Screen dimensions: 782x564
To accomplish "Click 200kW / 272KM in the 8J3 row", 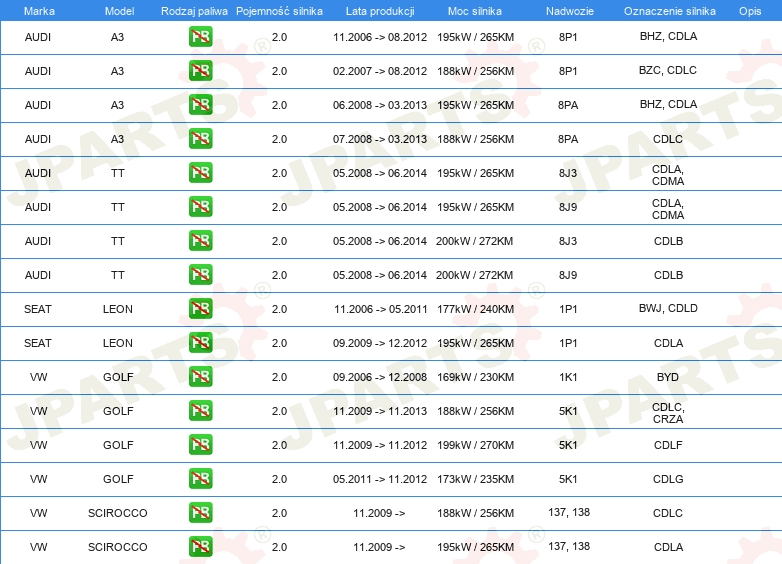I will (x=474, y=241).
